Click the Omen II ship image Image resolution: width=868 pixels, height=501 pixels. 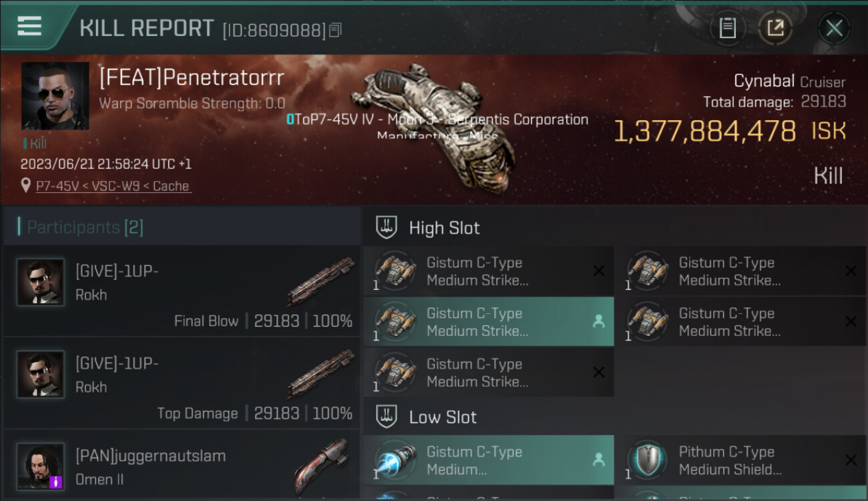pyautogui.click(x=321, y=466)
